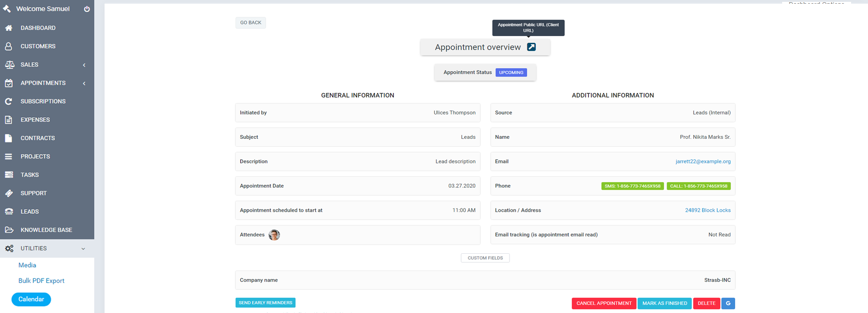Expand the Appointments submenu chevron
This screenshot has height=313, width=868.
84,83
